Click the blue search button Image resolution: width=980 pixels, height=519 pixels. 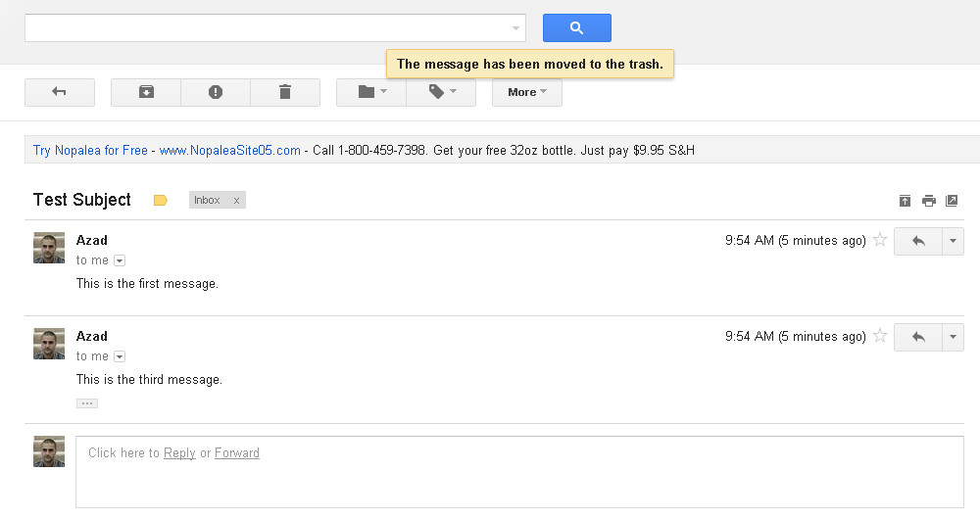pyautogui.click(x=576, y=28)
